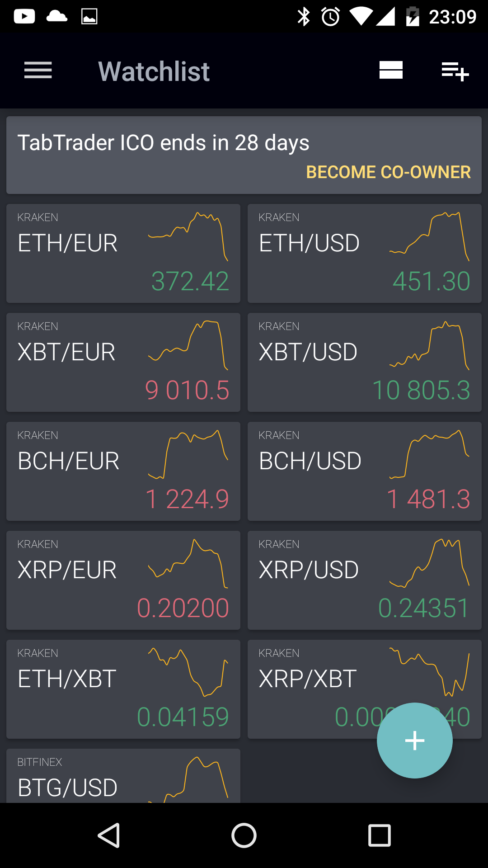Open the XRP/EUR ticker card
Image resolution: width=488 pixels, height=868 pixels.
pos(123,580)
